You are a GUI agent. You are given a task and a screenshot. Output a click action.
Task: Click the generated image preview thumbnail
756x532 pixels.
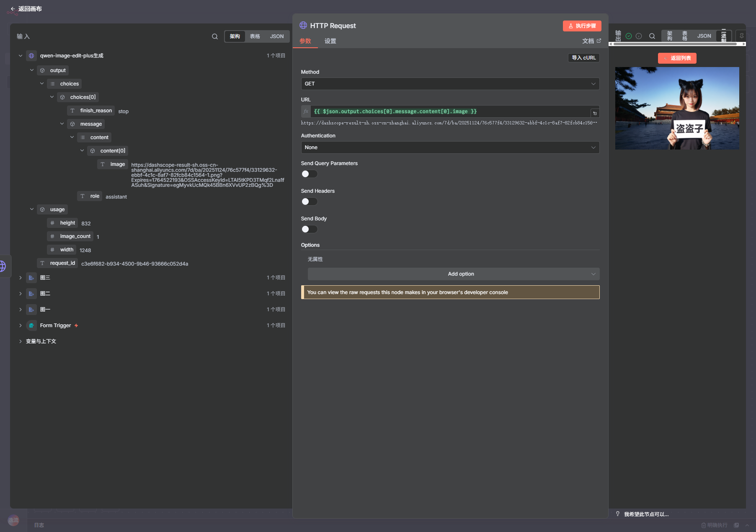(677, 108)
